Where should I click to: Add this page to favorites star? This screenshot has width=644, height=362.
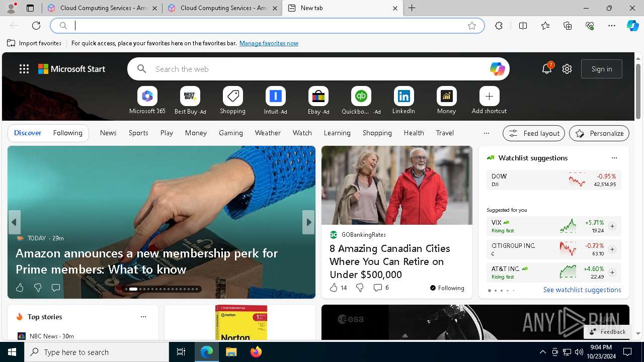[472, 26]
